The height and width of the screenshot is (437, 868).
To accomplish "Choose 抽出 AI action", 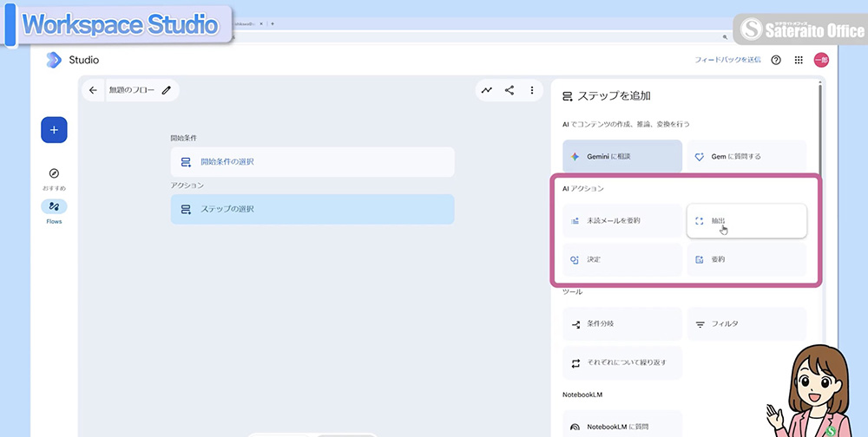I will [746, 221].
